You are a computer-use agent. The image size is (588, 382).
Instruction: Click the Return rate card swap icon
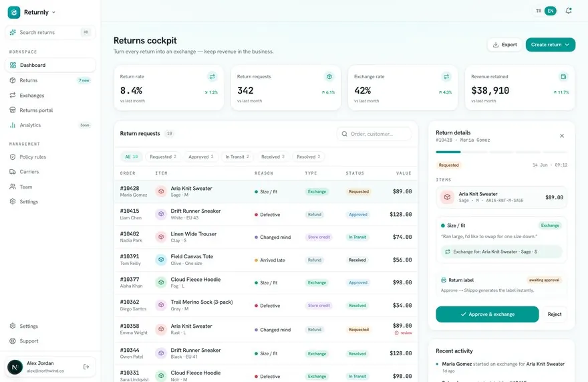[212, 77]
